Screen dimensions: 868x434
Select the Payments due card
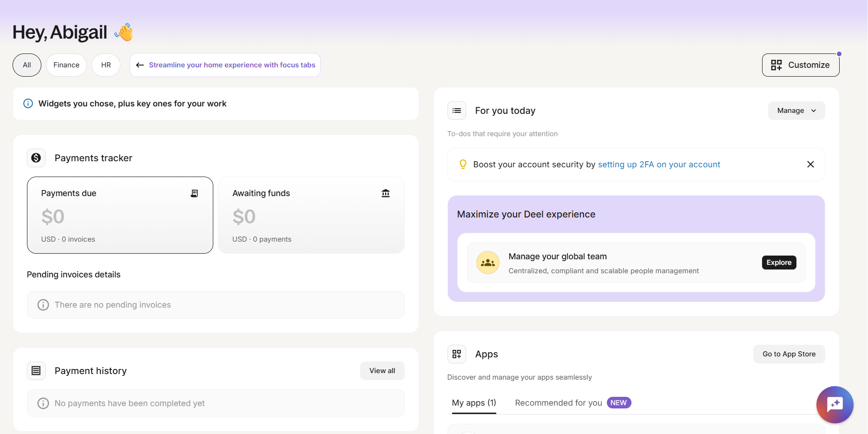(x=120, y=215)
